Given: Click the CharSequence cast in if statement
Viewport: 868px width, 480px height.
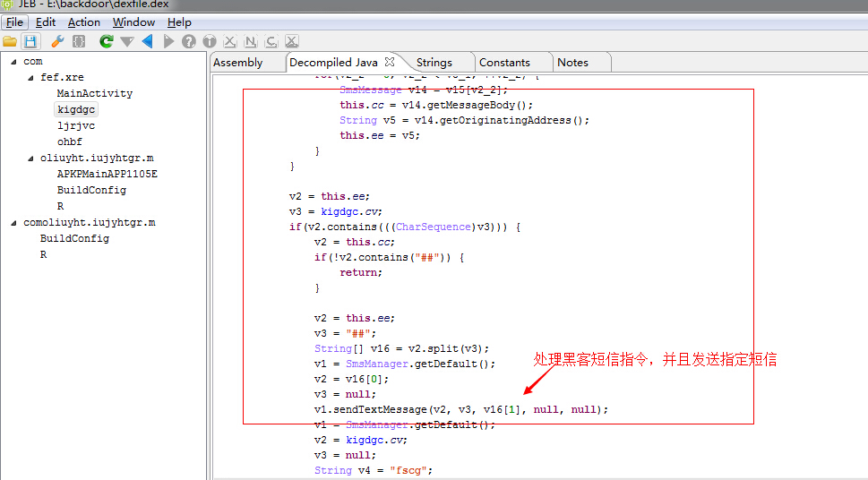Looking at the screenshot, I should [x=434, y=227].
